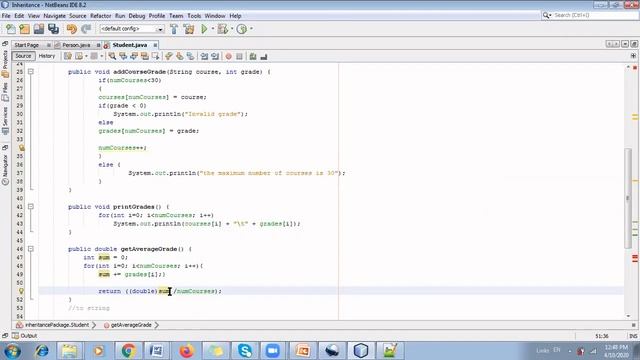This screenshot has height=360, width=640.
Task: Toggle Highlight Search icon in editor toolbar
Action: (x=144, y=56)
